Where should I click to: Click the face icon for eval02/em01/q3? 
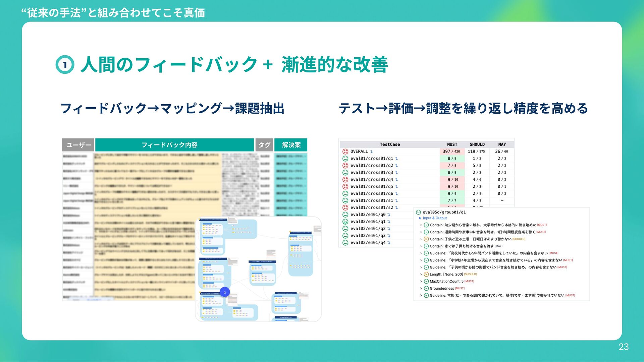click(345, 236)
